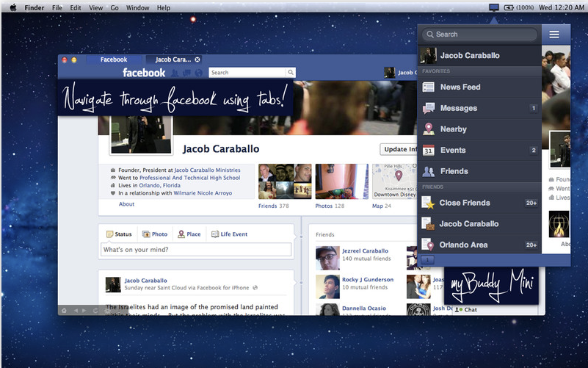Viewport: 588px width, 368px height.
Task: Open Professional And Technical High School link
Action: click(189, 178)
